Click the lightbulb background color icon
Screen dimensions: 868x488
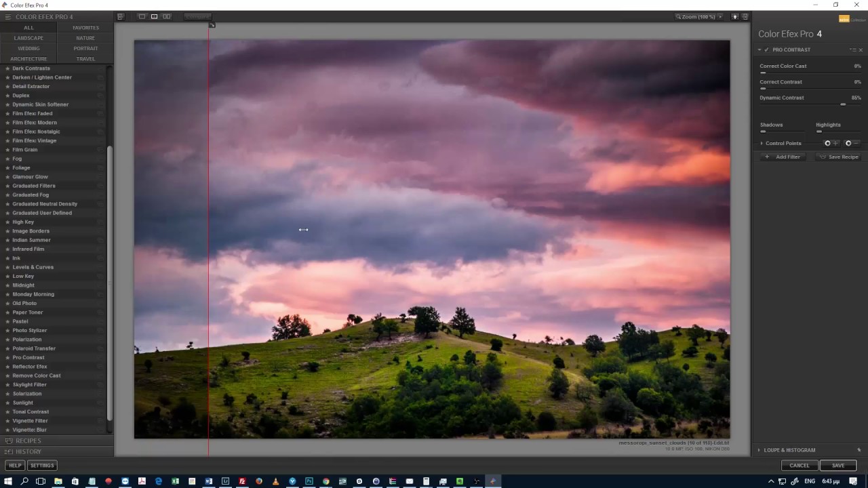(x=734, y=17)
